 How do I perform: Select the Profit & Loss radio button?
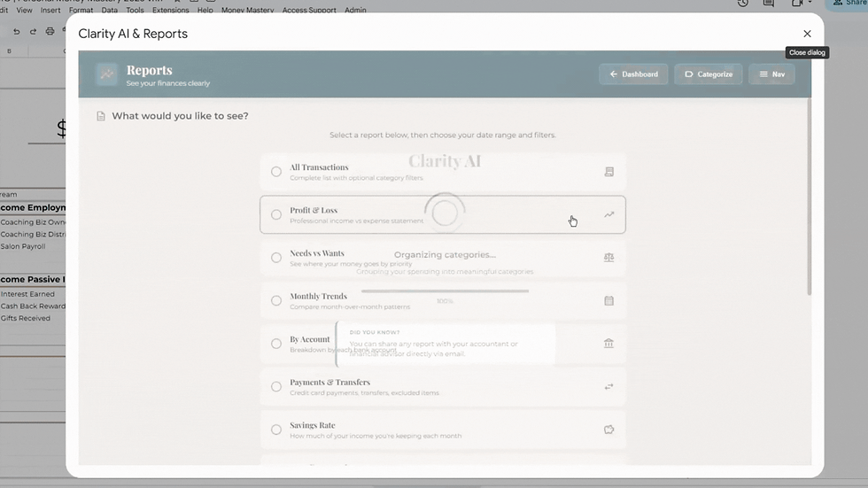point(276,214)
